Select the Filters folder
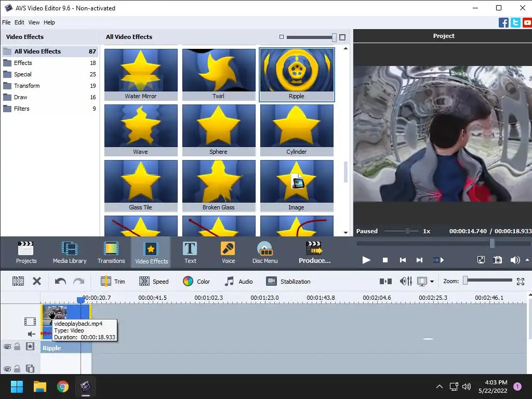Image resolution: width=532 pixels, height=399 pixels. tap(50, 109)
